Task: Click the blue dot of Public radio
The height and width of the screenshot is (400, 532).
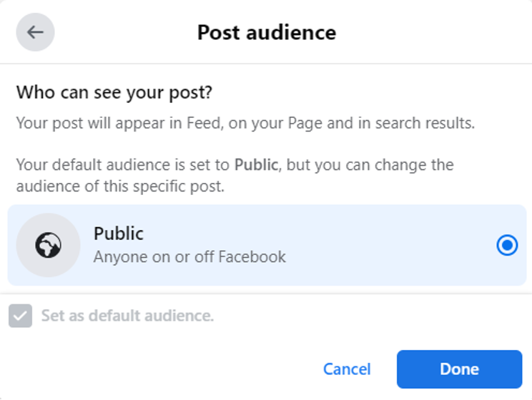Action: [507, 245]
